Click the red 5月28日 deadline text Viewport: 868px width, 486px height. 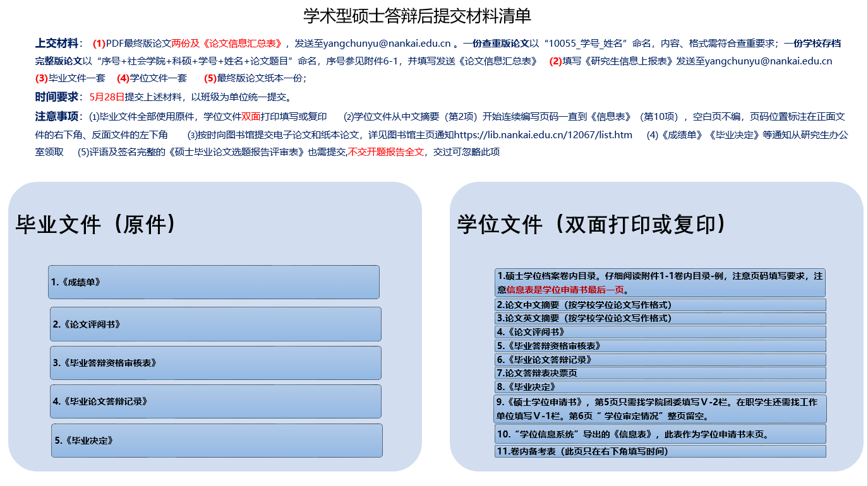coord(107,97)
